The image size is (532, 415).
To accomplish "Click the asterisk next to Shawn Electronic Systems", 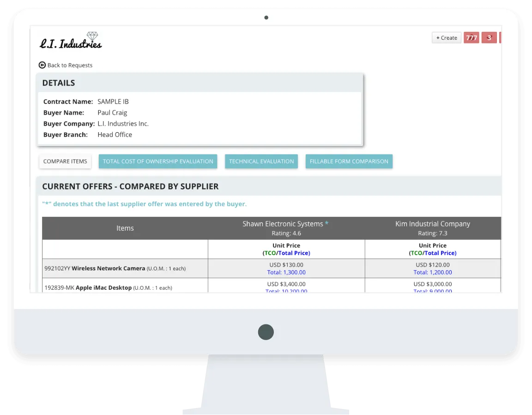I will 326,223.
